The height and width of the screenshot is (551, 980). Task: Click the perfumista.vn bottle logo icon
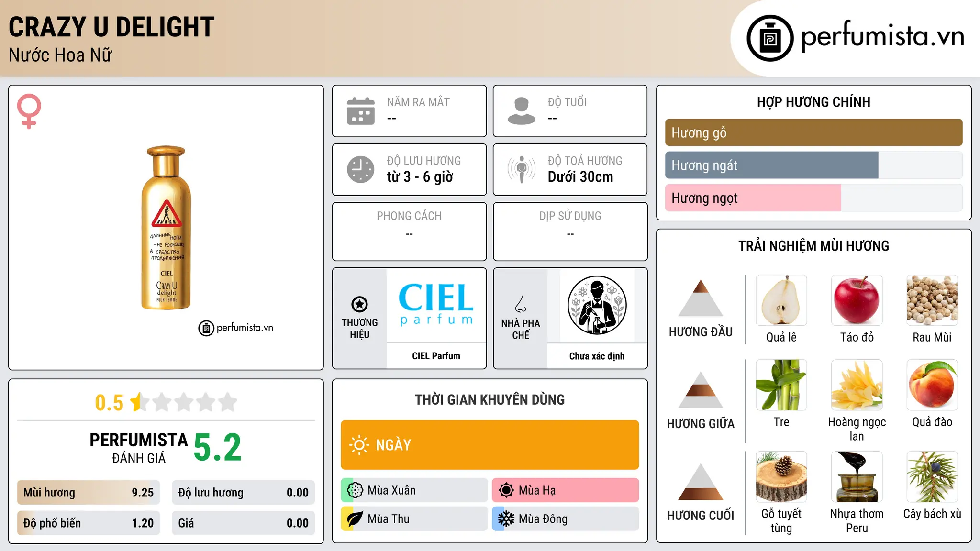click(770, 38)
